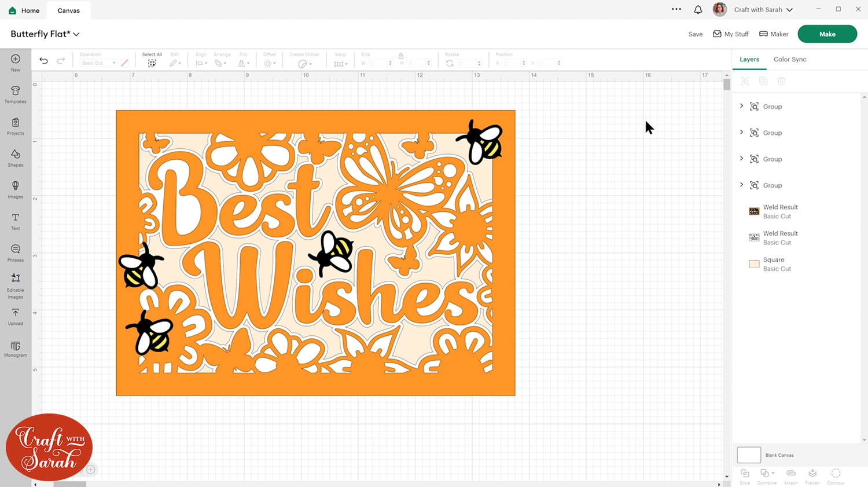This screenshot has height=487, width=868.
Task: Open the Offset dropdown
Action: point(269,63)
